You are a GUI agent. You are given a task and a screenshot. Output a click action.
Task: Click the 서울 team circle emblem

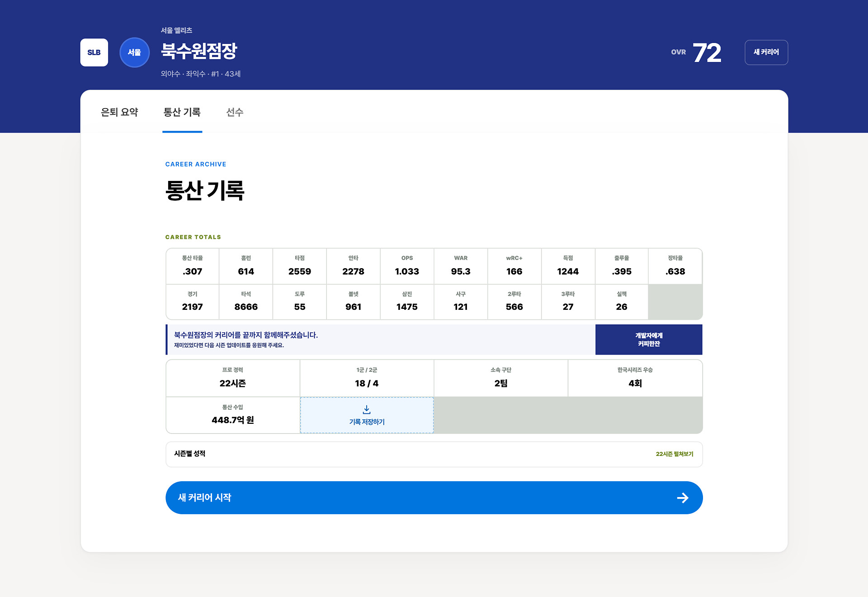pyautogui.click(x=134, y=52)
